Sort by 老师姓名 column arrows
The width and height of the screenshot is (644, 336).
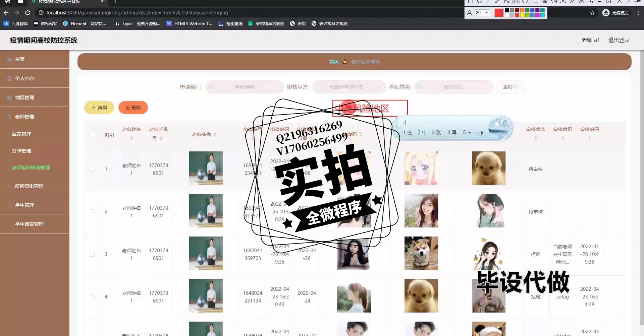pyautogui.click(x=131, y=138)
